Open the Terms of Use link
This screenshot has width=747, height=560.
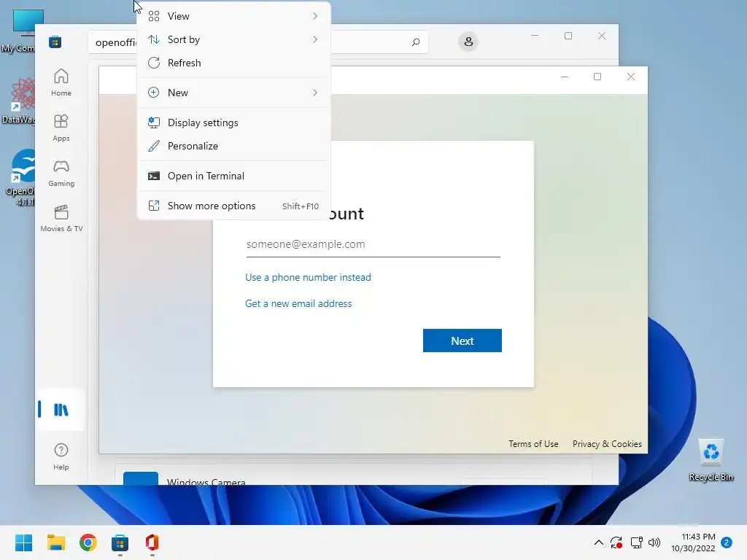point(533,444)
